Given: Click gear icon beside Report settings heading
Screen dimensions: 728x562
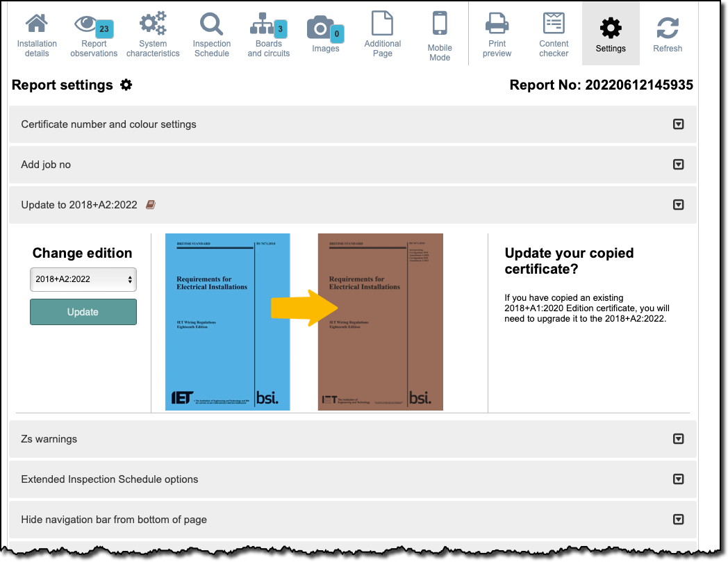Looking at the screenshot, I should (x=126, y=85).
